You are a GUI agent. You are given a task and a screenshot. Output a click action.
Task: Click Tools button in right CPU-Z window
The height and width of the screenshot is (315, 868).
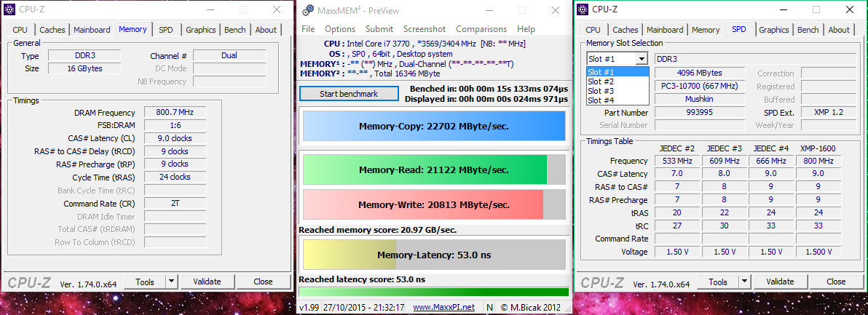point(717,282)
